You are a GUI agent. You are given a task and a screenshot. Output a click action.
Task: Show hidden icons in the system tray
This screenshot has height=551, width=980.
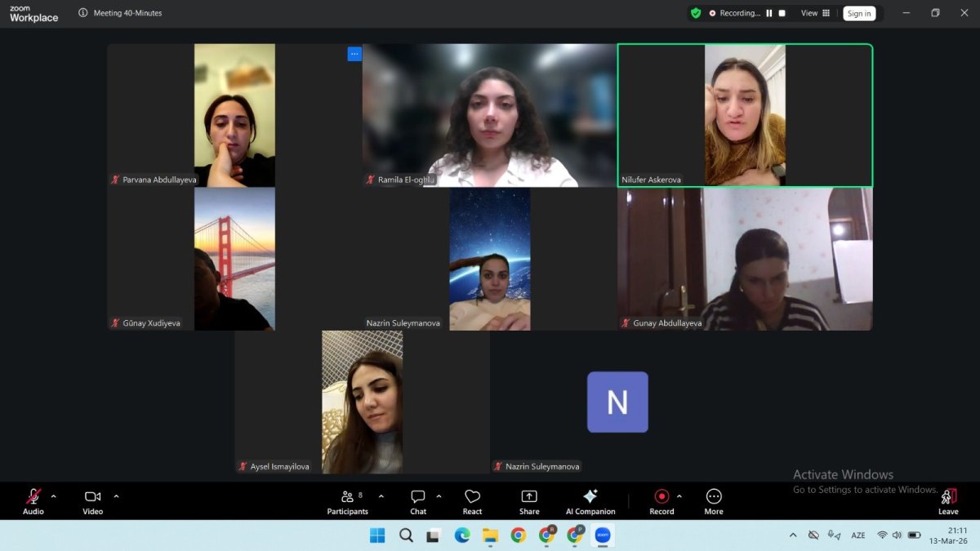[793, 535]
